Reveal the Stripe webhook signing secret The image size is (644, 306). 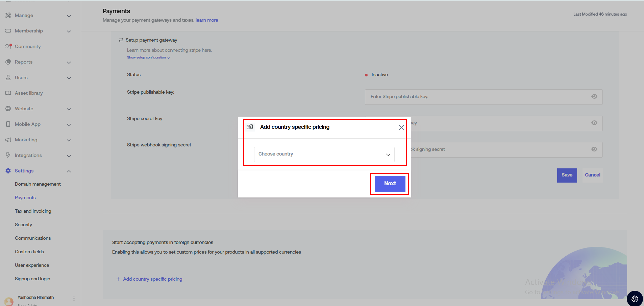pyautogui.click(x=594, y=149)
